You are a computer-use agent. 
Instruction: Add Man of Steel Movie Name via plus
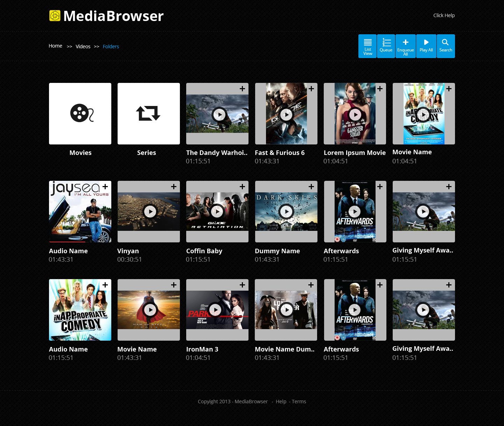coord(174,285)
